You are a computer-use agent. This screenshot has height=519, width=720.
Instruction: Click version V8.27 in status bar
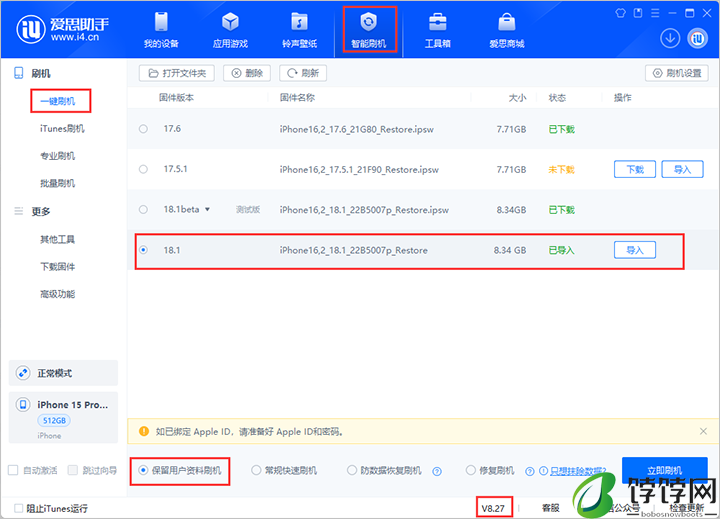click(493, 508)
